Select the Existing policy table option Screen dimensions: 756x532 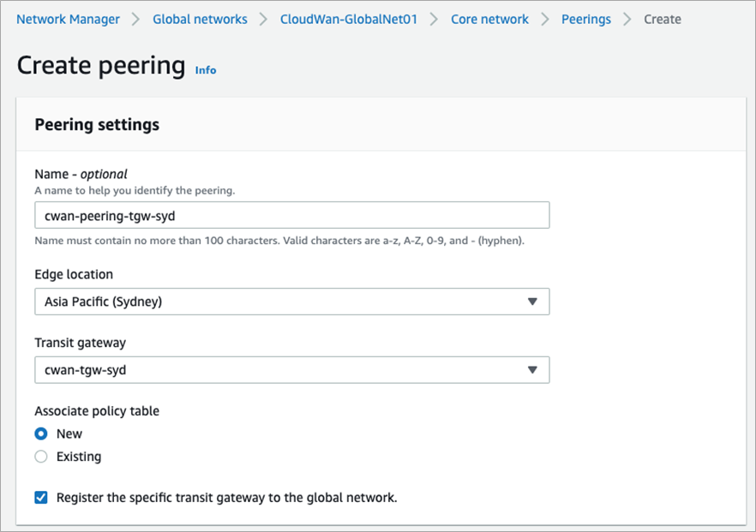pyautogui.click(x=40, y=457)
